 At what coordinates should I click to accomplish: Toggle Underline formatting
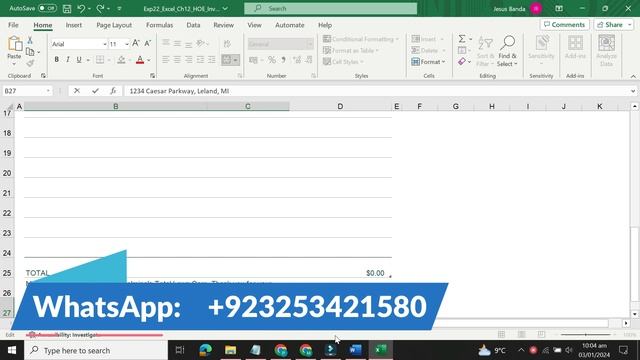pos(79,60)
